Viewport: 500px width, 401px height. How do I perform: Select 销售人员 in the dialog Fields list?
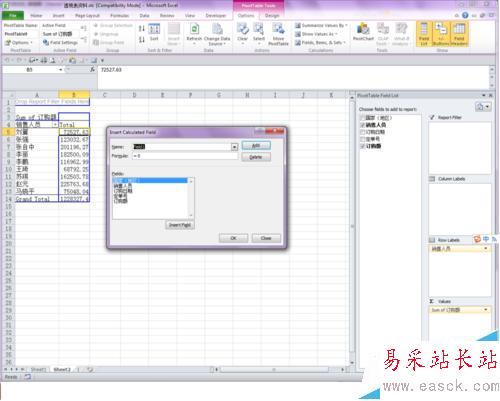[x=123, y=186]
